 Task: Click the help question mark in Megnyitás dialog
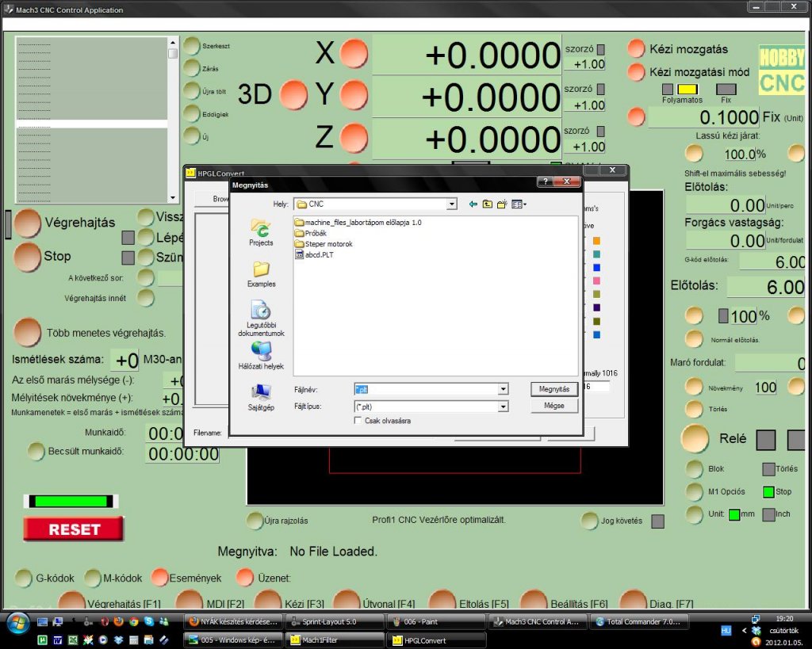point(545,181)
